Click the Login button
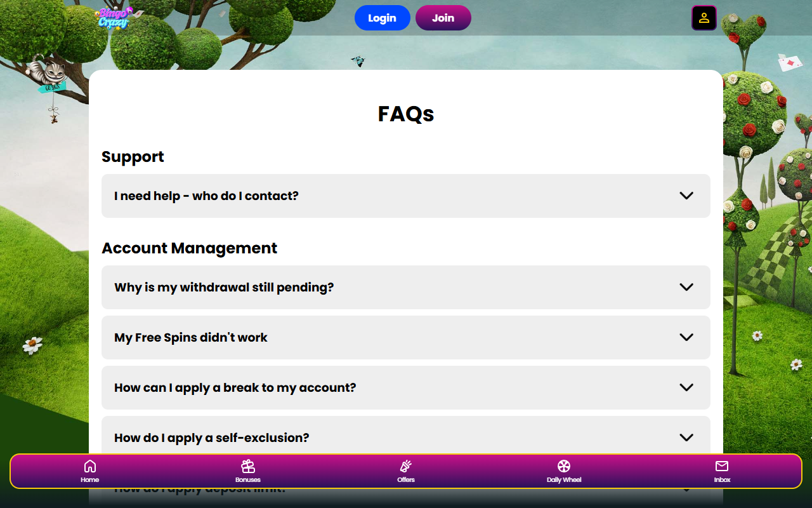Viewport: 812px width, 508px height. click(383, 18)
